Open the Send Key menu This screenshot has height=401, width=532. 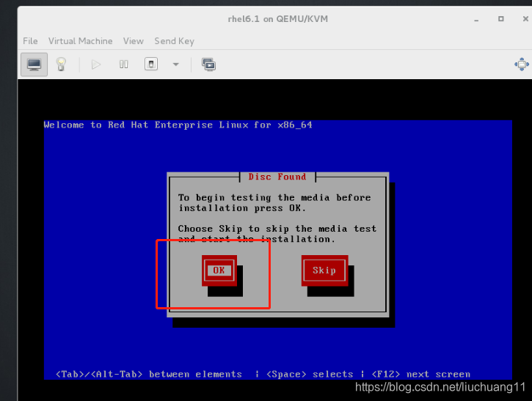pos(175,41)
